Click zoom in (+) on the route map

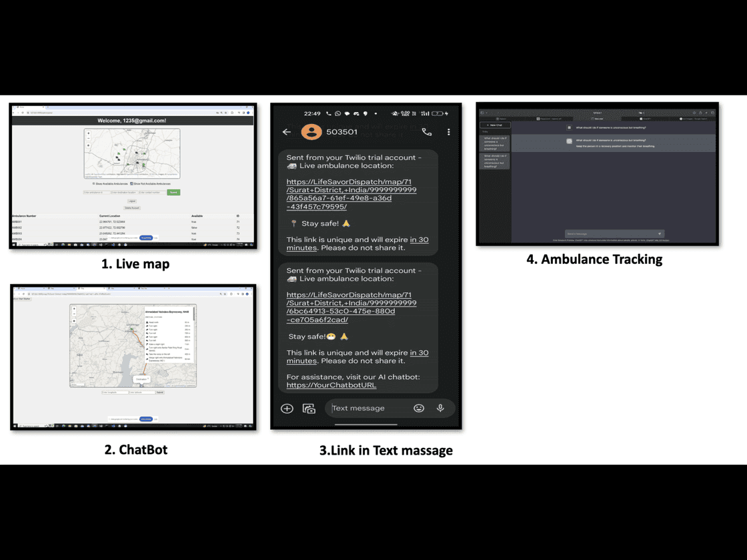pos(74,309)
